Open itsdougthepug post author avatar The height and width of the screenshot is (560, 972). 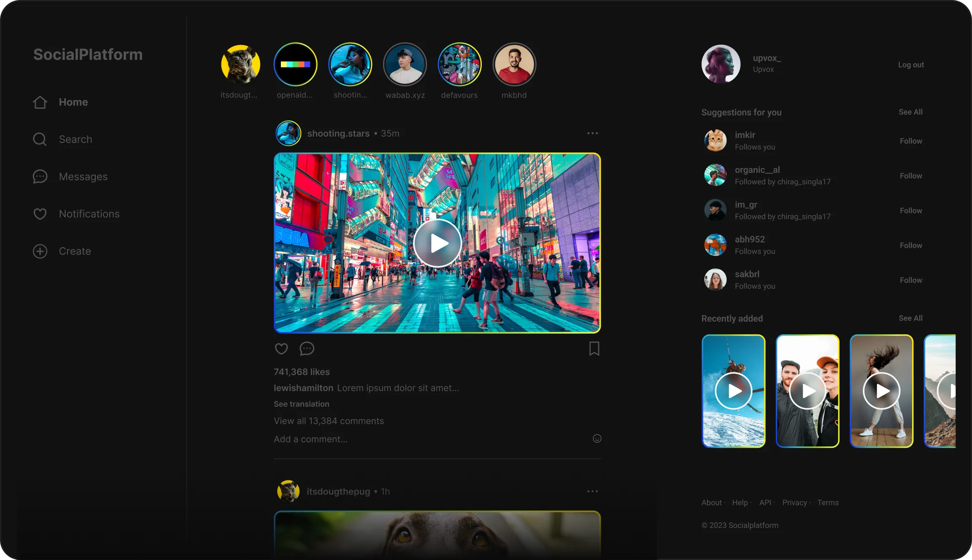click(x=288, y=491)
